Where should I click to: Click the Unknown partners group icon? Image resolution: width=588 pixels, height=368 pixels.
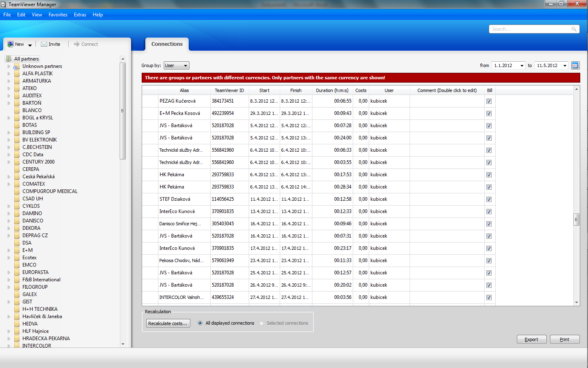[x=17, y=66]
